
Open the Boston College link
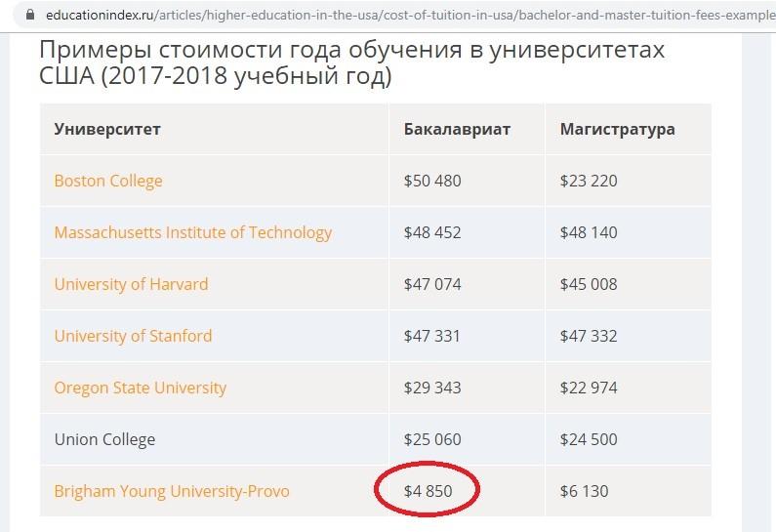coord(108,182)
